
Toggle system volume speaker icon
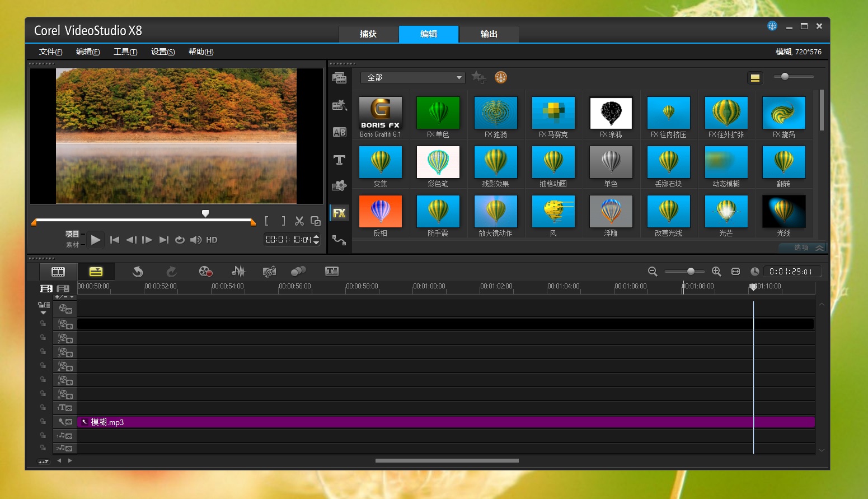(x=196, y=240)
